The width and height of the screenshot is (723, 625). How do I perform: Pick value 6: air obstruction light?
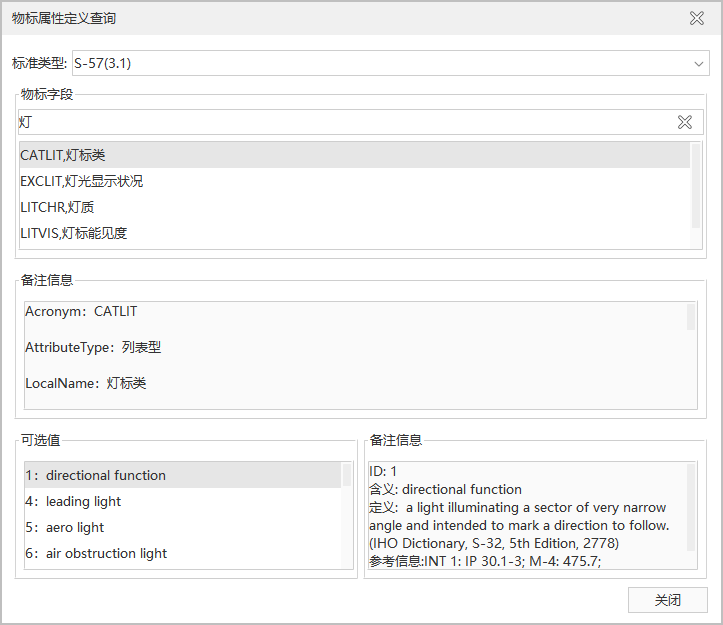tap(96, 553)
